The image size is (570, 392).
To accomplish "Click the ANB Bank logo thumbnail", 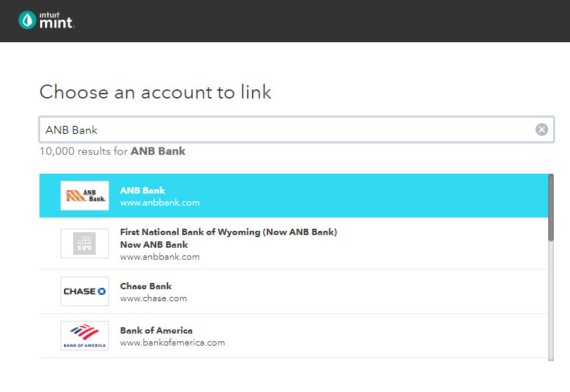I will (84, 196).
